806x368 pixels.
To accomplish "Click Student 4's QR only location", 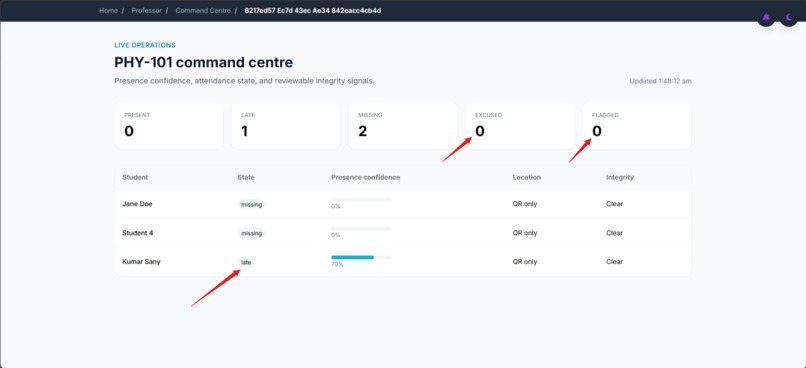I will tap(525, 233).
